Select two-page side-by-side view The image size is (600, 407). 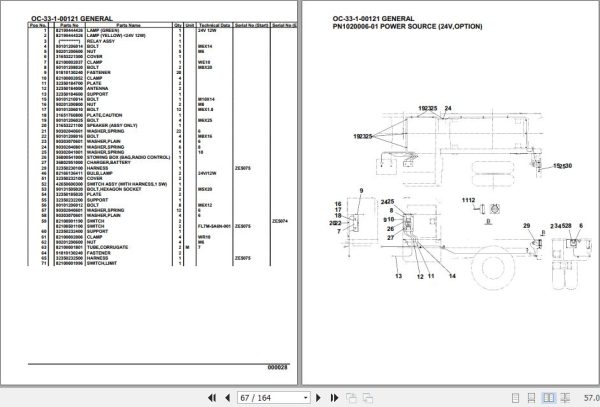point(548,398)
